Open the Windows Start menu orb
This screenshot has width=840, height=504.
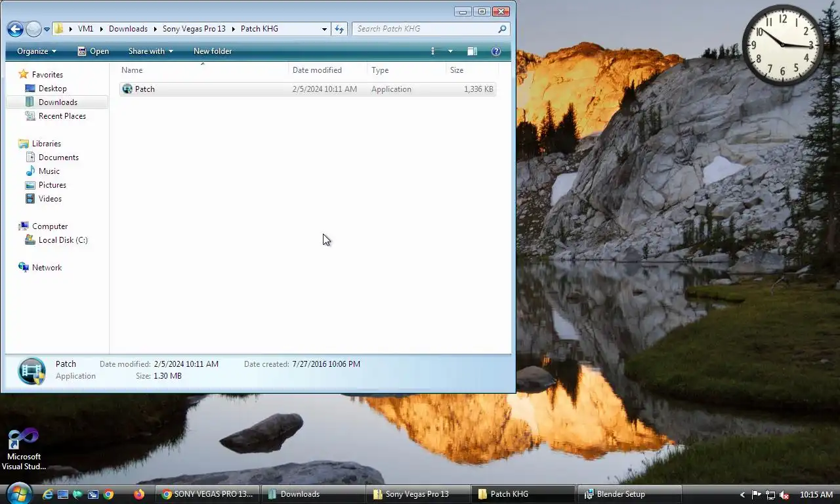[18, 494]
